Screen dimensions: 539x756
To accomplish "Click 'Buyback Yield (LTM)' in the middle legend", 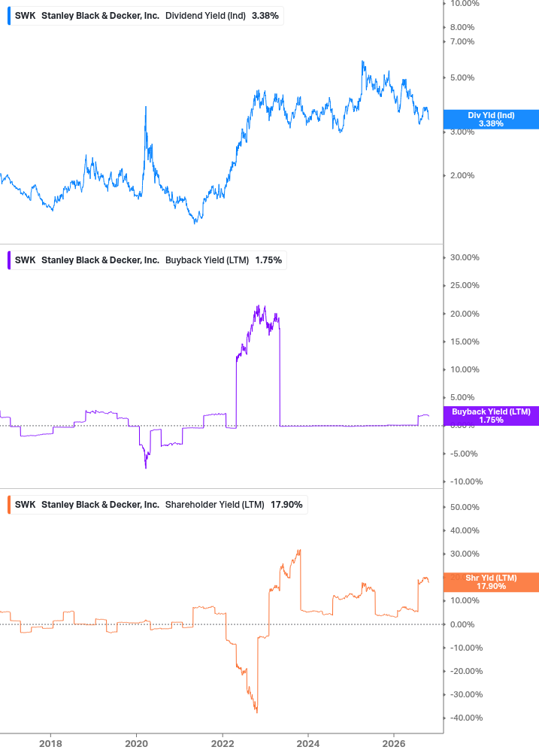I will coord(207,260).
